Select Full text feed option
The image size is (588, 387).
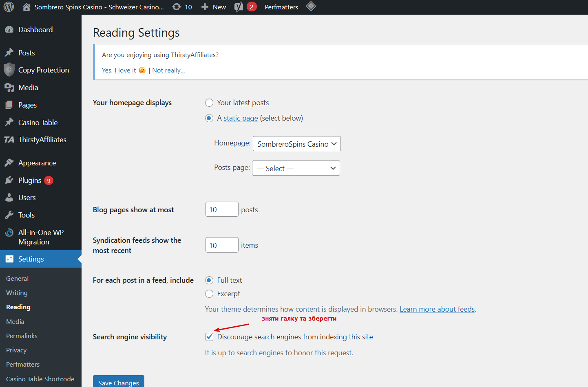pyautogui.click(x=209, y=280)
